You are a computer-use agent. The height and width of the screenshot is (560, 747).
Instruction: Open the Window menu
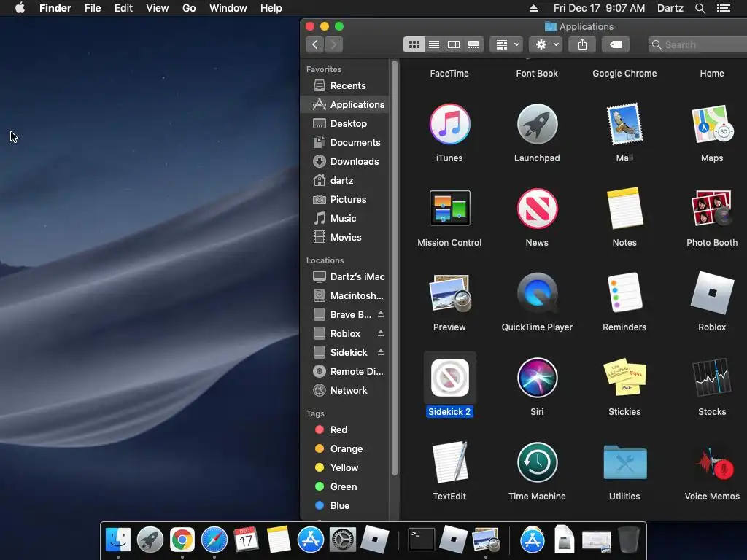[x=228, y=8]
